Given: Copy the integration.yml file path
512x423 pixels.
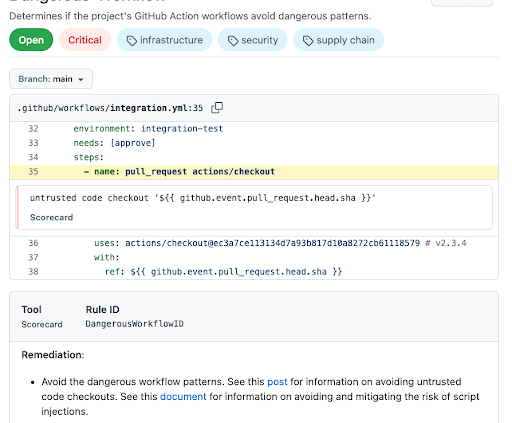Looking at the screenshot, I should click(217, 108).
